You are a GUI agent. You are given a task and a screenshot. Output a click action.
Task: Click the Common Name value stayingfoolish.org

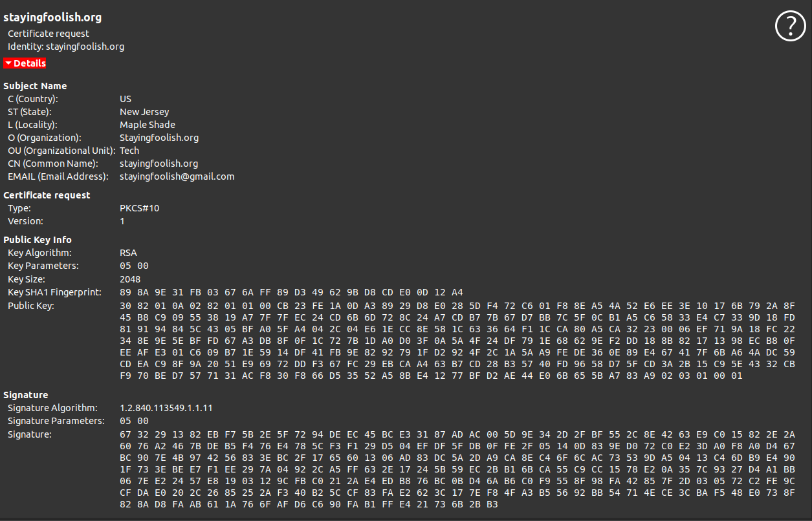pyautogui.click(x=159, y=164)
